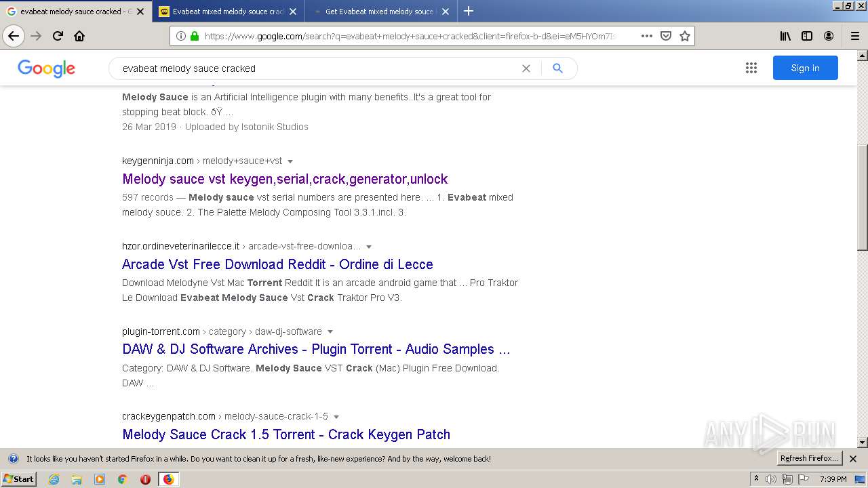Click the Sign in button

point(805,68)
